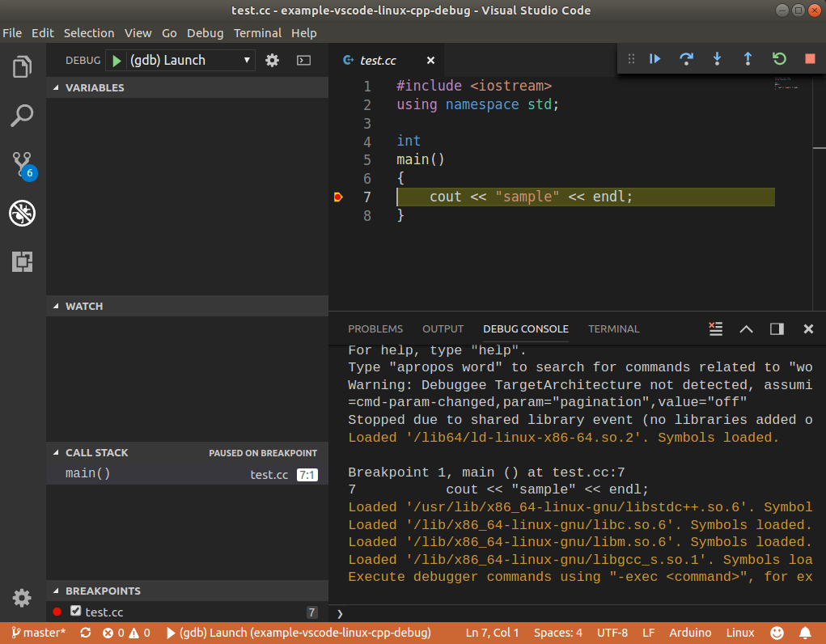Viewport: 826px width, 644px height.
Task: Continue debugging from the debug toolbar
Action: click(654, 58)
